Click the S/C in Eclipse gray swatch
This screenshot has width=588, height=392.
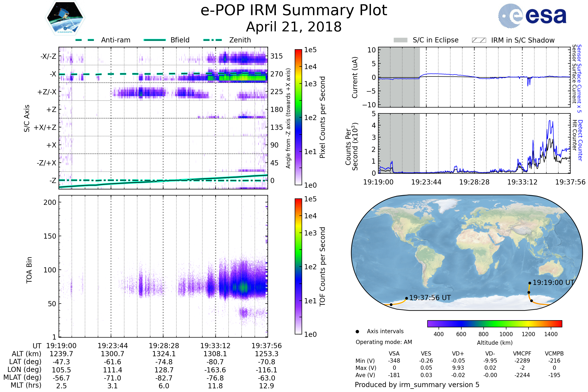[x=400, y=40]
